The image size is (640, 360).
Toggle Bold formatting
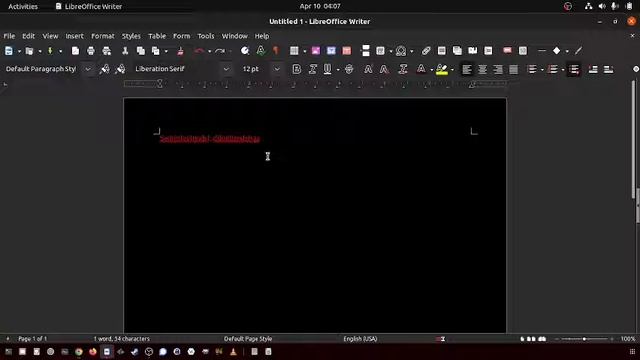click(297, 69)
